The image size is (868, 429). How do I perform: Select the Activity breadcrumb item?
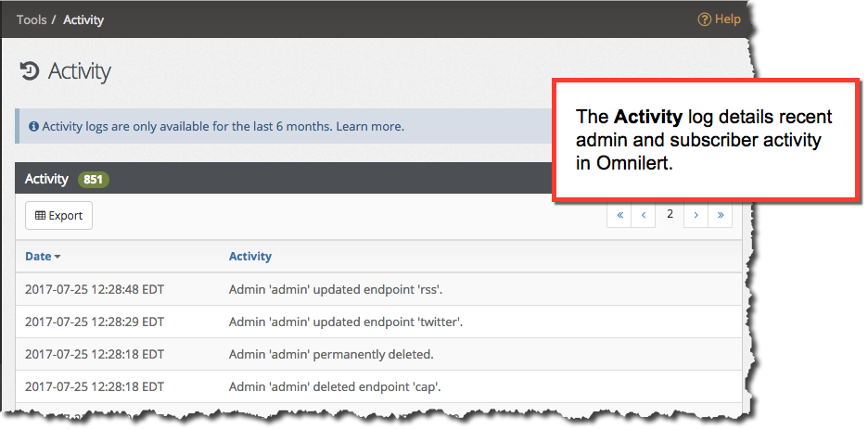83,19
